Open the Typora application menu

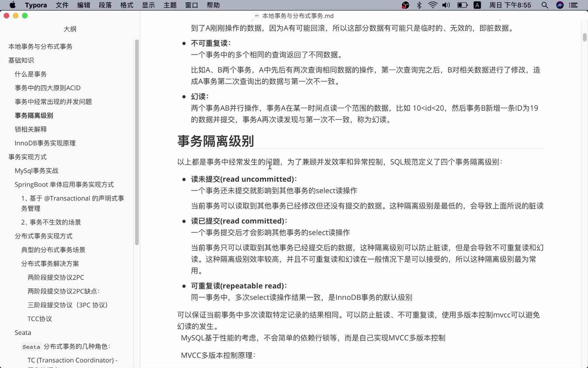point(36,5)
